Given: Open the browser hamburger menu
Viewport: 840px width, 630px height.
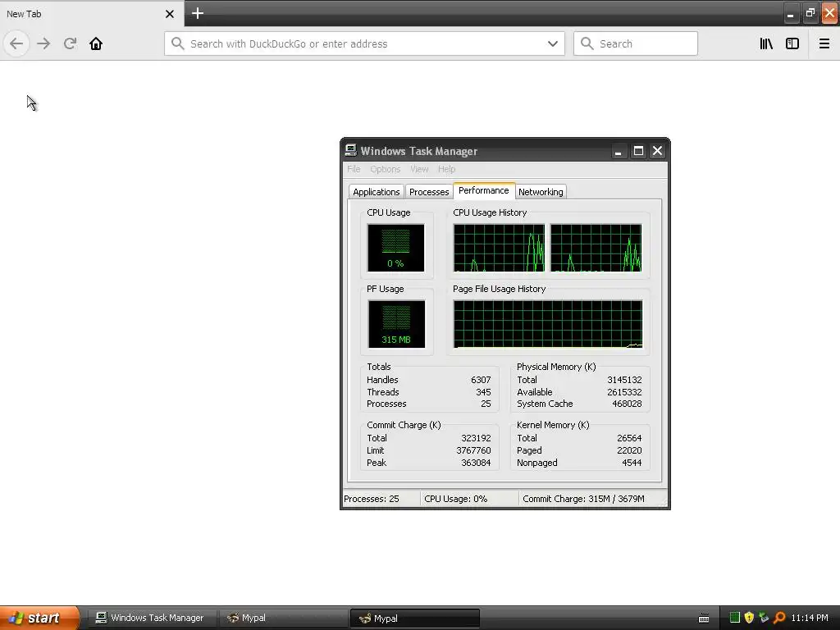Looking at the screenshot, I should coord(824,44).
